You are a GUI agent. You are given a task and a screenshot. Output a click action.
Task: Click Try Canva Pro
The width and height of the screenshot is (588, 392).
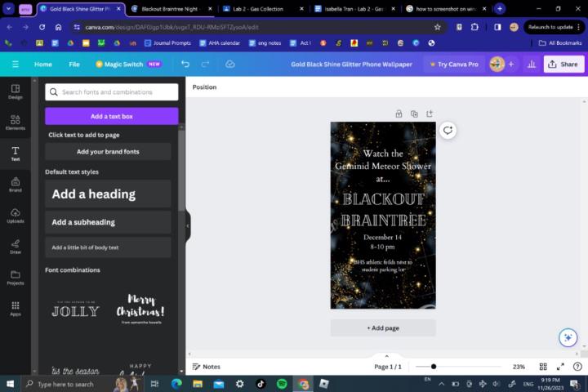[455, 65]
